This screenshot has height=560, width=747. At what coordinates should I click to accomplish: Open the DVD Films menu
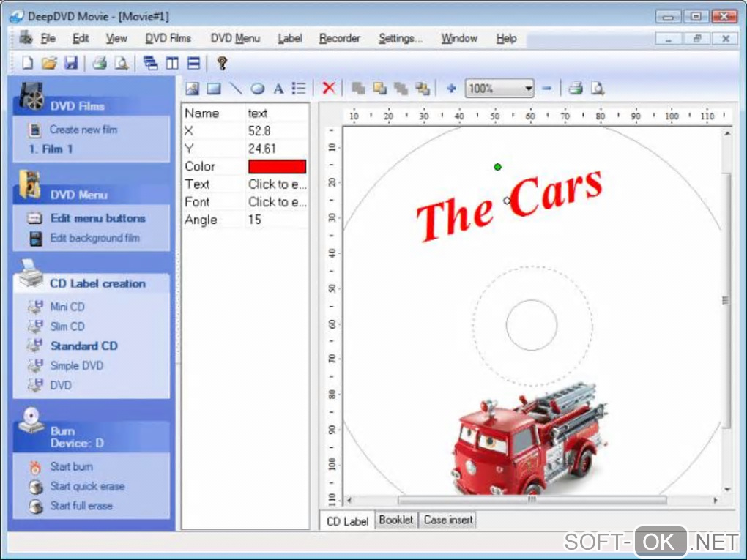point(168,38)
